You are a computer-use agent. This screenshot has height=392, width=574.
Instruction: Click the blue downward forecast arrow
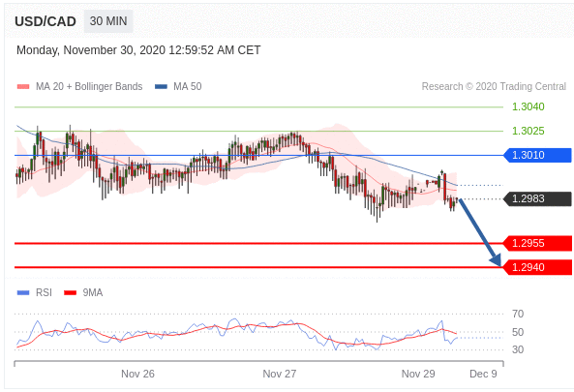[x=480, y=232]
